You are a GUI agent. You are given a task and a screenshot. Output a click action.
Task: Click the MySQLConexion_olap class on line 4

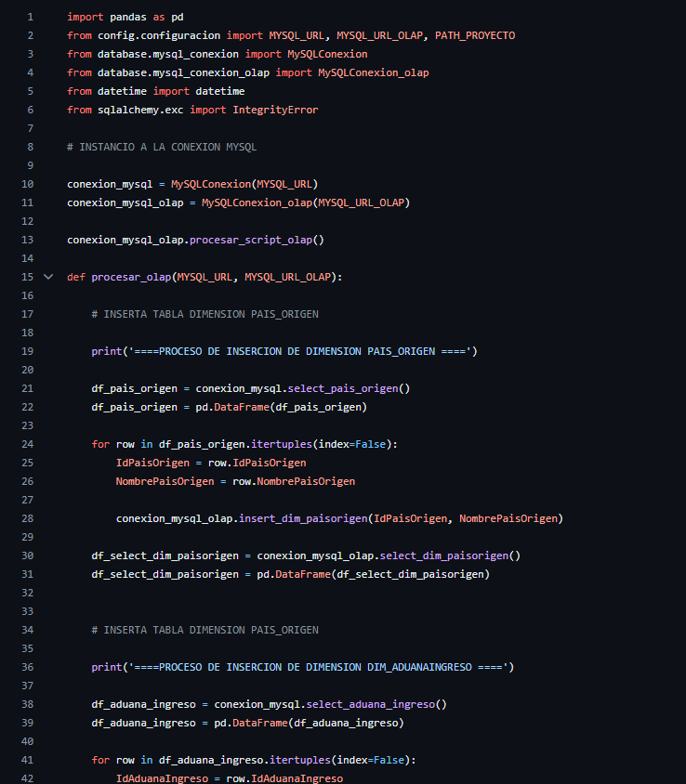click(x=373, y=72)
